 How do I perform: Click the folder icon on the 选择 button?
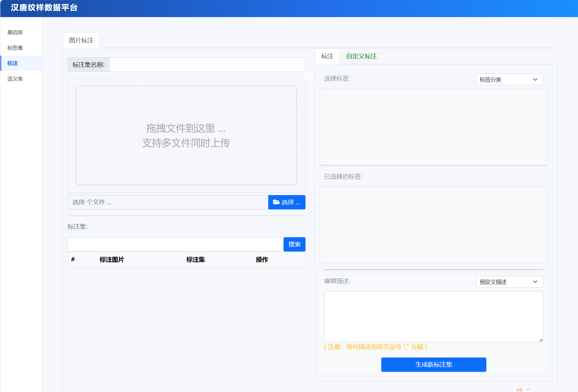276,202
